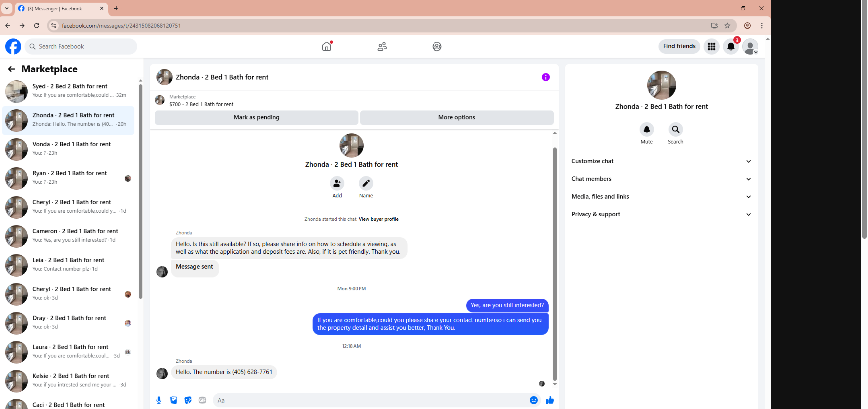Click the conversation messages scrollbar
868x409 pixels.
click(554, 263)
